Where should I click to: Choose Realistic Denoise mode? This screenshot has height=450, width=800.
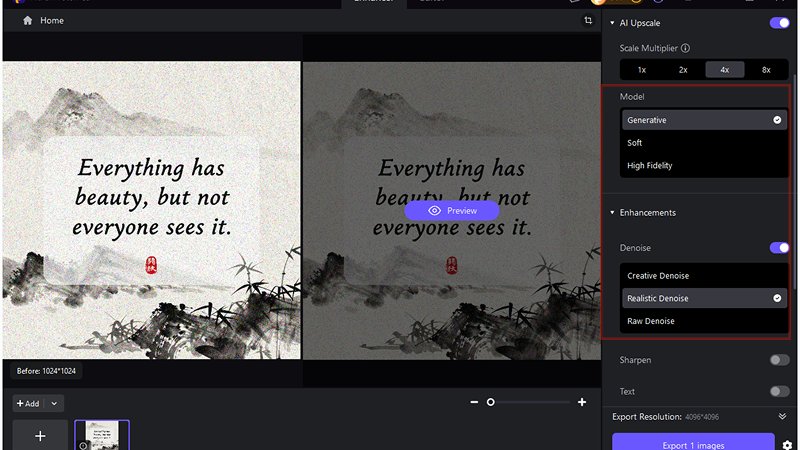[x=704, y=298]
